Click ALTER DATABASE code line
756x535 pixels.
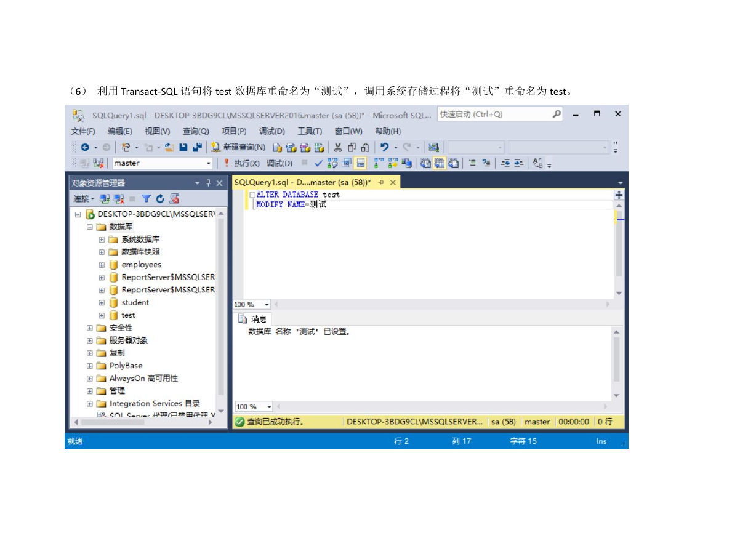(x=298, y=195)
